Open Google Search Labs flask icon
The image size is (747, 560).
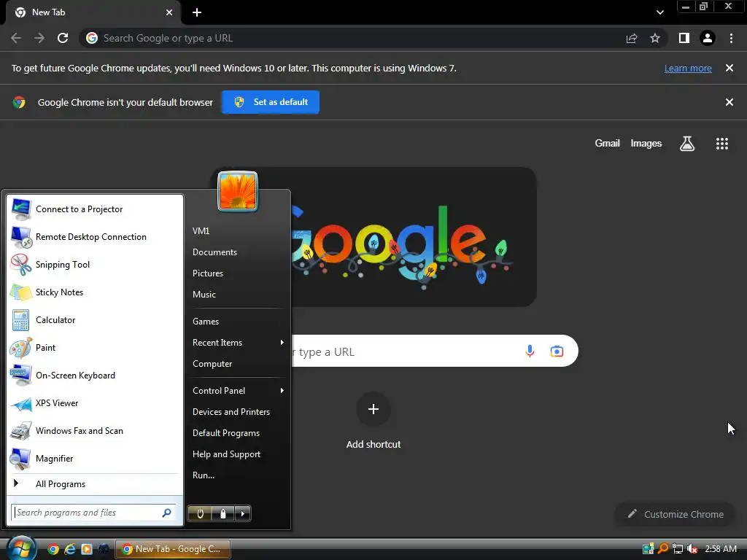[687, 144]
